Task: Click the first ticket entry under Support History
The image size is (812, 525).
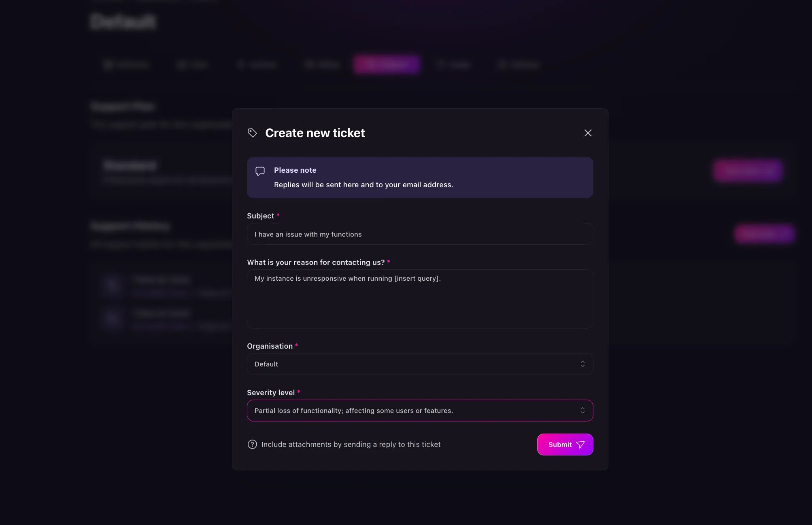Action: click(x=161, y=285)
